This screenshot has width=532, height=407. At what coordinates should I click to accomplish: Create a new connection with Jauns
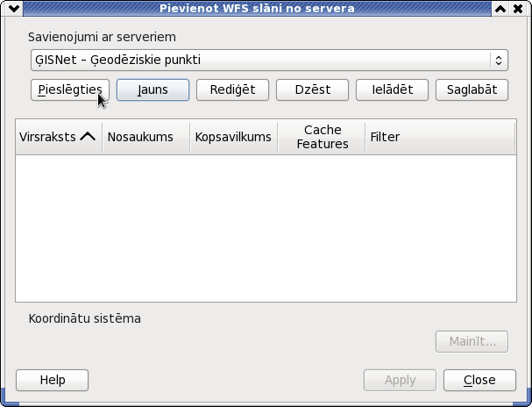[153, 90]
